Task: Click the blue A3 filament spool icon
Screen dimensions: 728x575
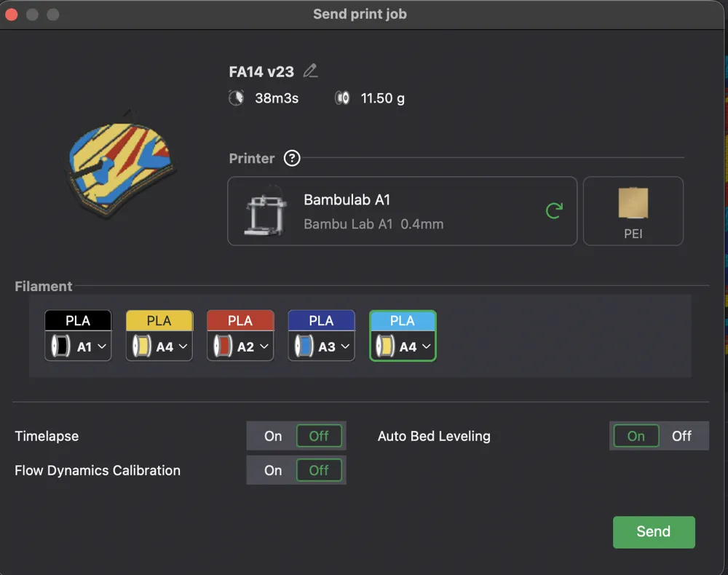Action: pos(304,346)
